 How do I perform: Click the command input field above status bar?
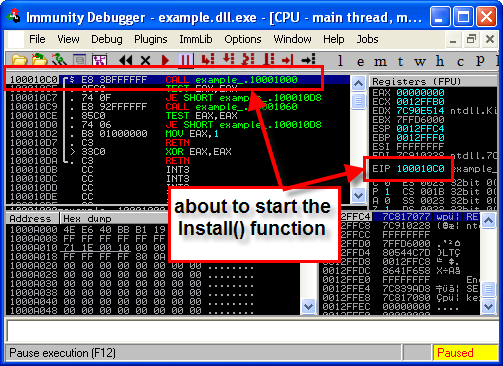pyautogui.click(x=252, y=330)
